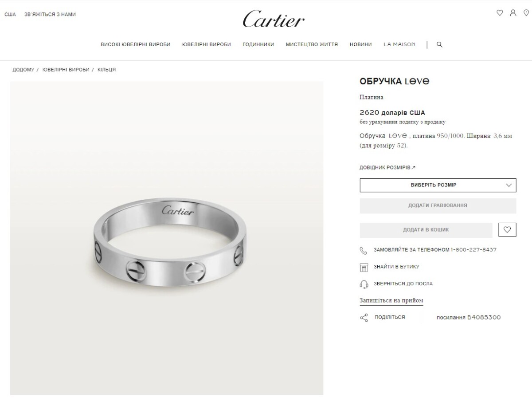Open the store locator pin icon
Viewport: 532px width, 398px height.
(x=526, y=13)
